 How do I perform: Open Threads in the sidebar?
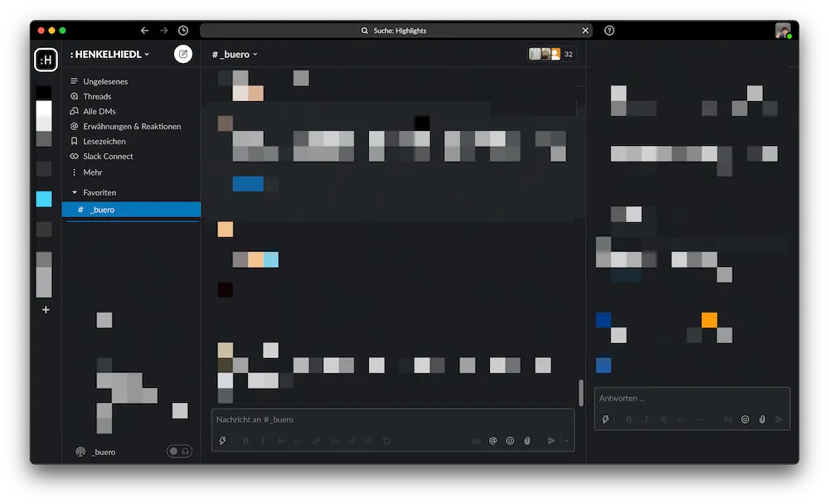click(97, 96)
